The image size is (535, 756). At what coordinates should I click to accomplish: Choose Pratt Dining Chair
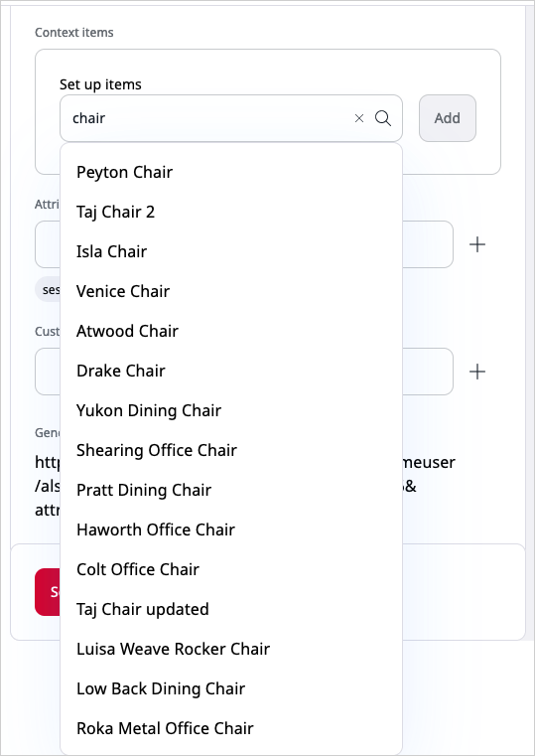pos(231,491)
